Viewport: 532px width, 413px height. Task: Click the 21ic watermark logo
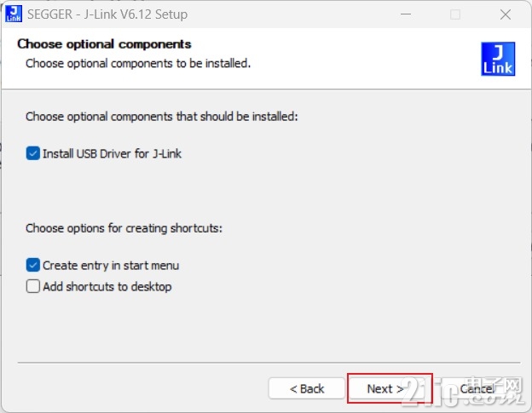[x=464, y=392]
